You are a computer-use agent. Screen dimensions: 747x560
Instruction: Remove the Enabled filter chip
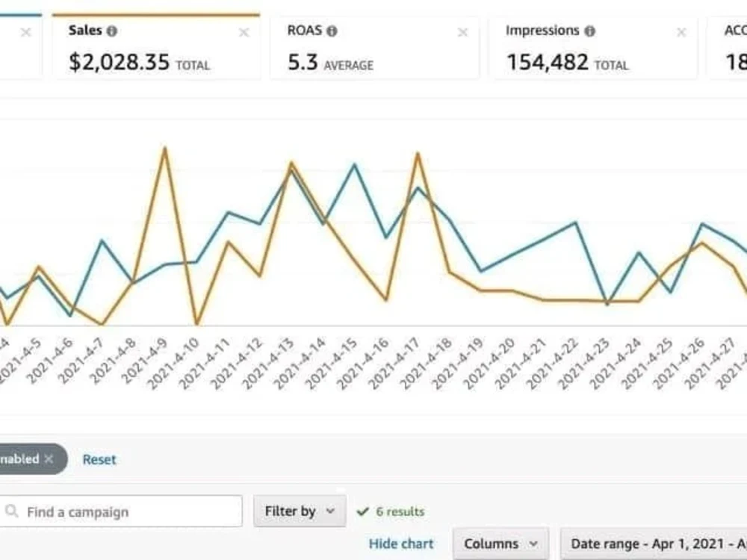(x=49, y=459)
